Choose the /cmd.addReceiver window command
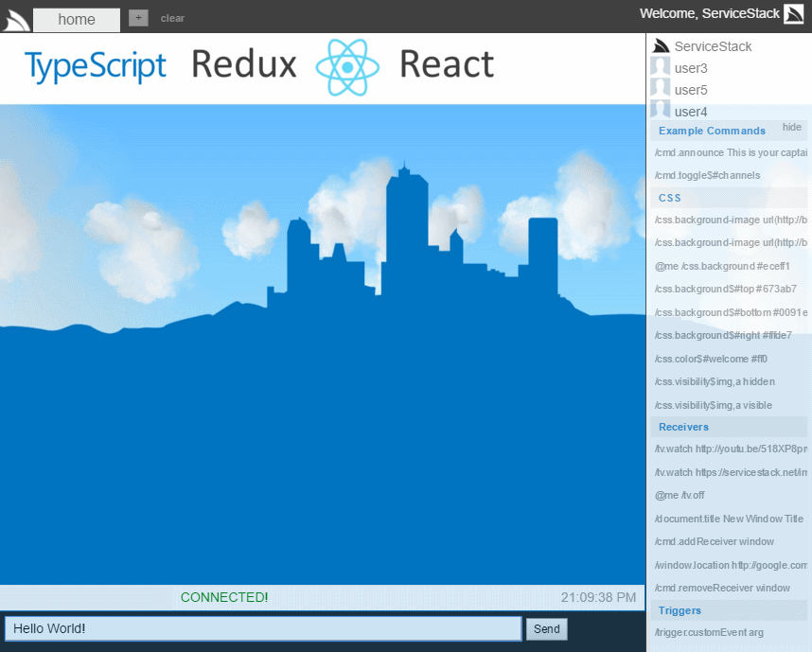The image size is (812, 652). pos(715,541)
